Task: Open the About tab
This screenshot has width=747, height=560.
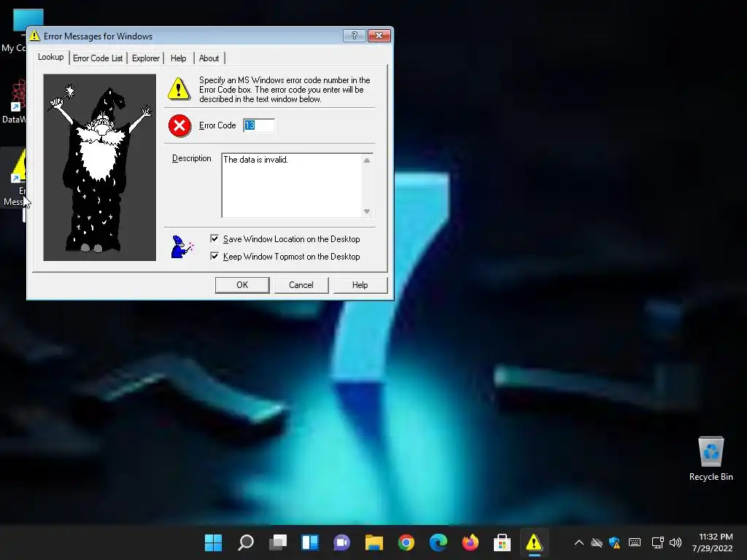Action: click(x=209, y=58)
